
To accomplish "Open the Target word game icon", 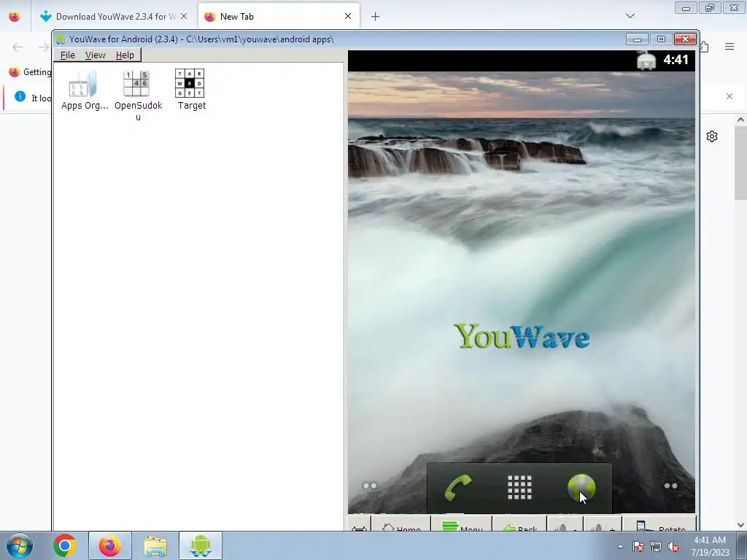I will tap(190, 90).
